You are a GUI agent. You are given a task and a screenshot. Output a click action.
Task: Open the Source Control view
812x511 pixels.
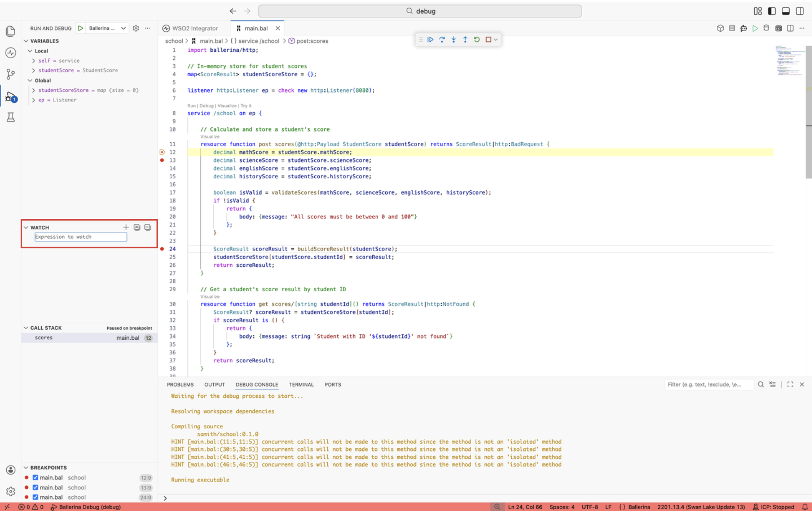point(11,75)
